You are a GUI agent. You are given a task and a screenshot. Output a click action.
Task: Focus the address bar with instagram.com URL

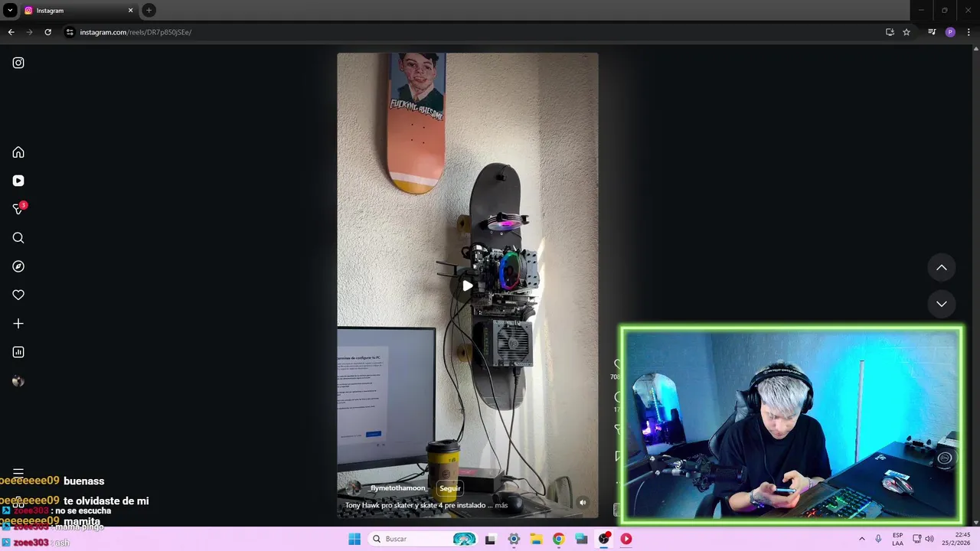pyautogui.click(x=475, y=32)
